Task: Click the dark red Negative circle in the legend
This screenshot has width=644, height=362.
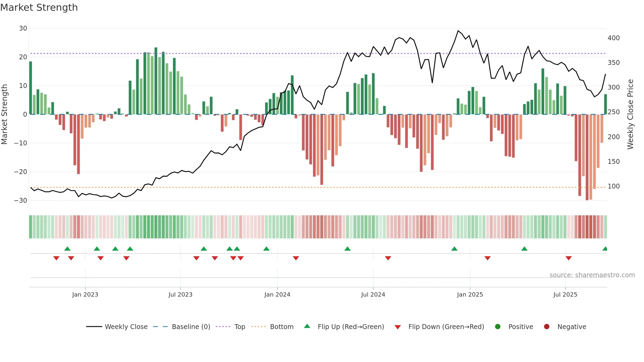Action: [547, 327]
